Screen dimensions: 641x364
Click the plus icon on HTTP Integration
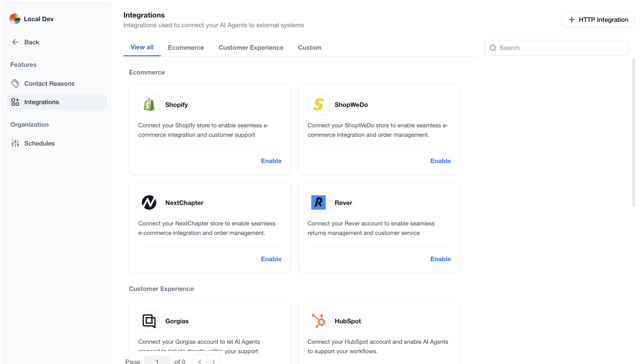tap(571, 20)
